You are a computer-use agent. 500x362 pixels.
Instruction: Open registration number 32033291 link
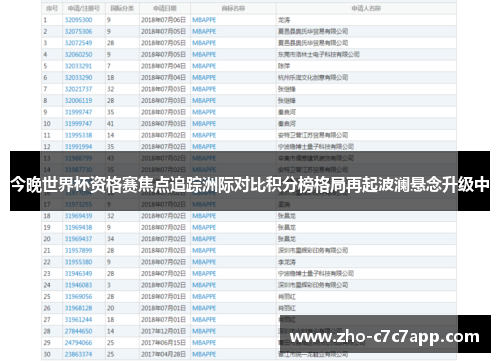78,66
